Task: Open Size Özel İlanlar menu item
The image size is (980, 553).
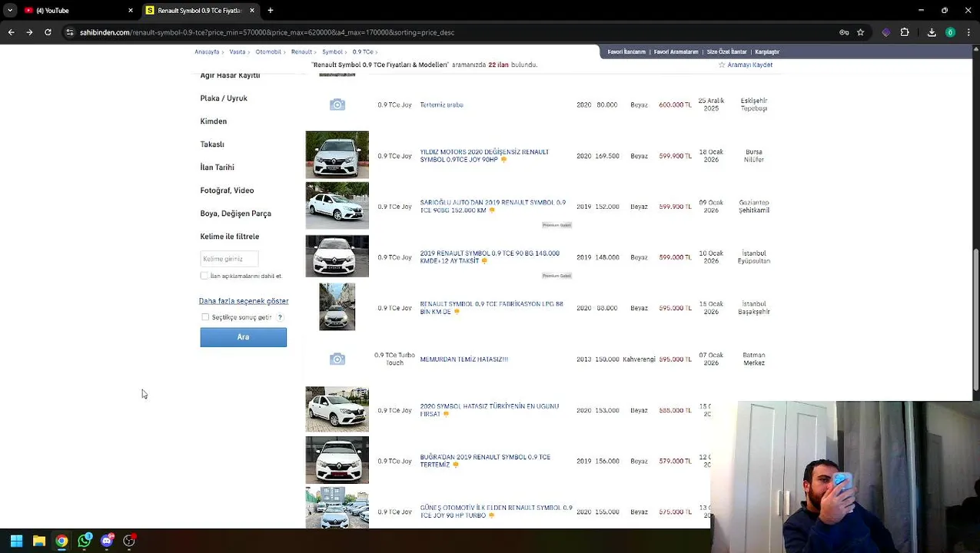Action: click(x=726, y=52)
